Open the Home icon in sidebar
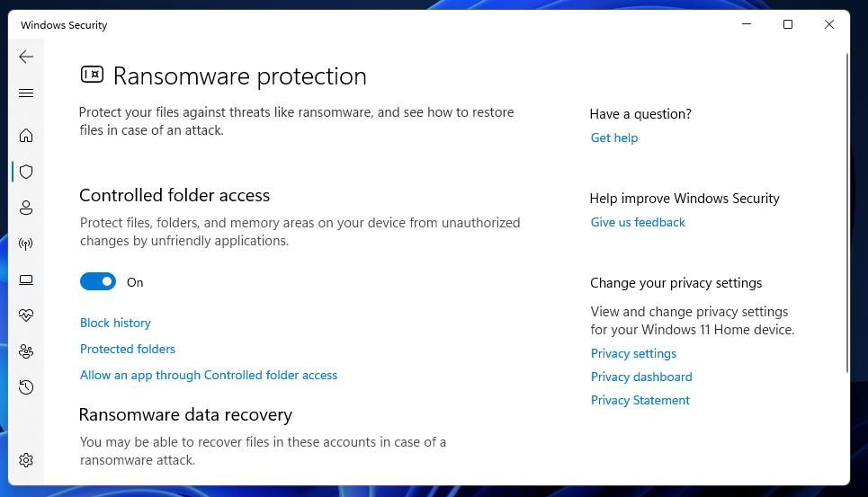Image resolution: width=868 pixels, height=497 pixels. point(26,136)
